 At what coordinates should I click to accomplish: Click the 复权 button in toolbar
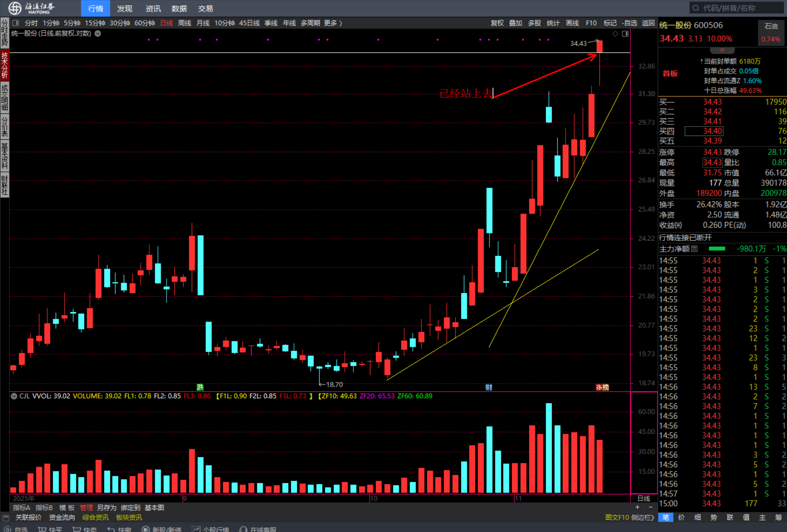click(497, 23)
